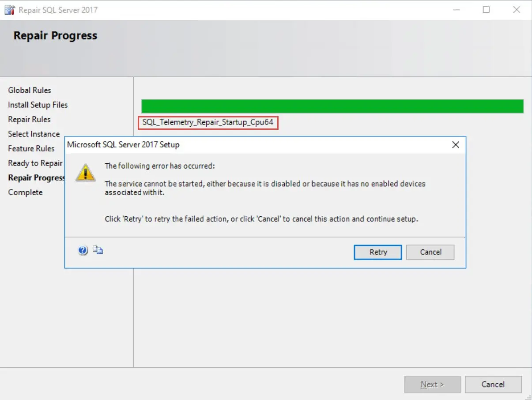Select the Select Instance step
This screenshot has width=532, height=400.
[34, 134]
